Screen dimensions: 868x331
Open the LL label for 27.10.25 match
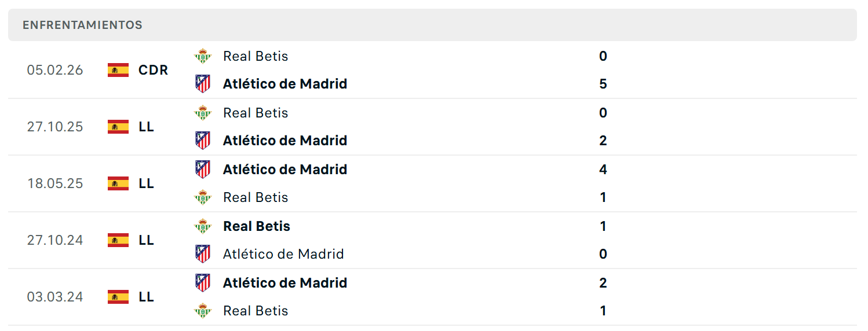(x=147, y=127)
